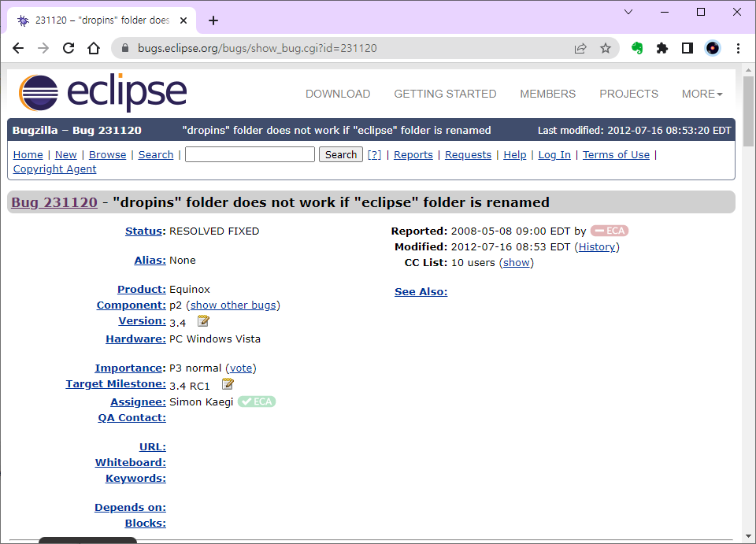Open the PROJECTS menu item

[628, 94]
